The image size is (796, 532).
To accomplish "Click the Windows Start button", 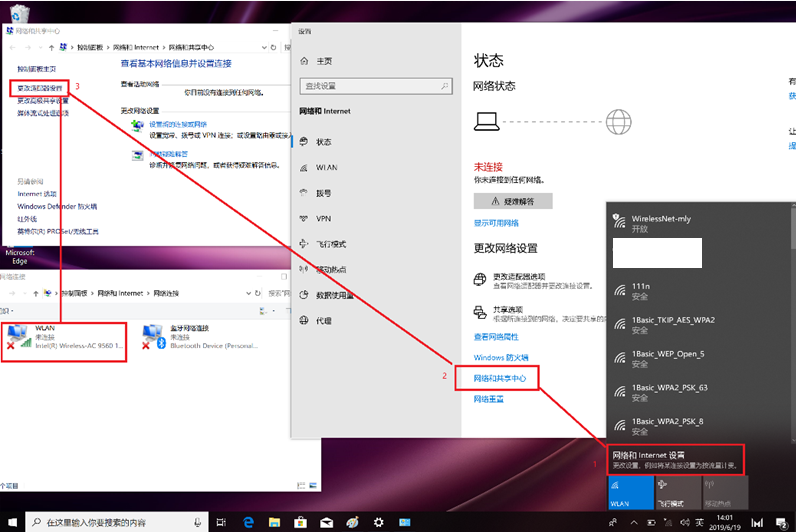I will point(12,521).
